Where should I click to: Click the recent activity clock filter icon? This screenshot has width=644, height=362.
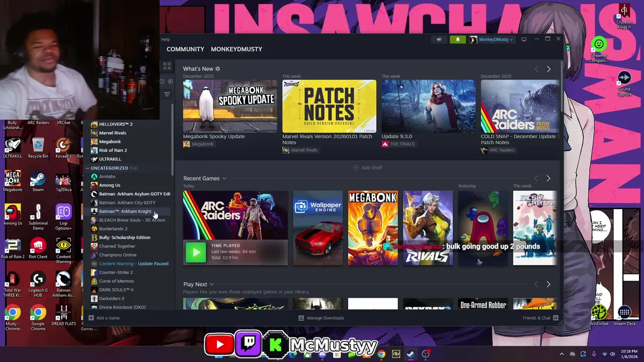pos(162,81)
